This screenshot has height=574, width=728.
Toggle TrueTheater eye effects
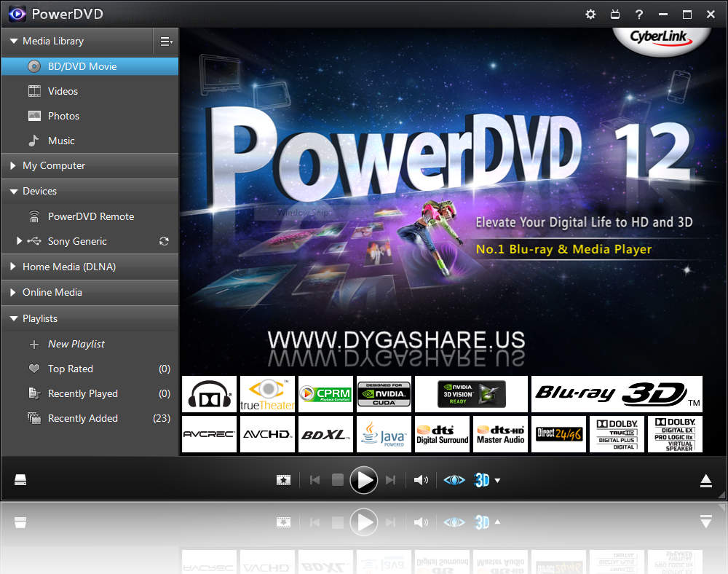454,480
